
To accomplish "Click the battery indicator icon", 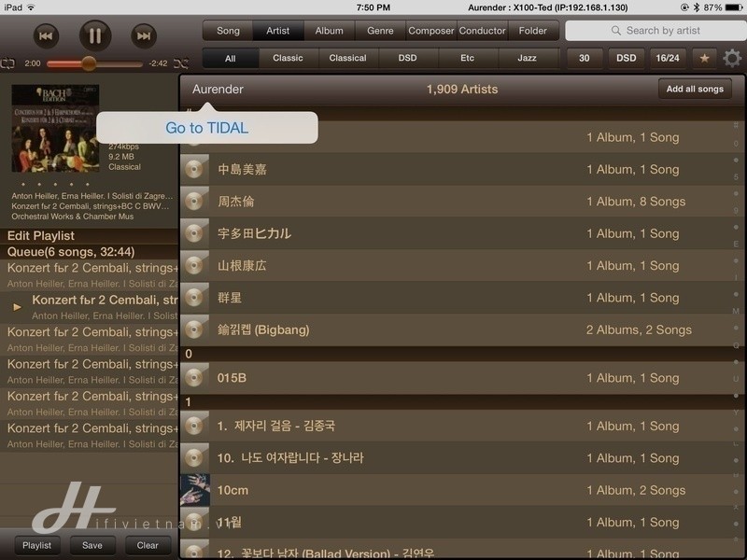I will (734, 7).
